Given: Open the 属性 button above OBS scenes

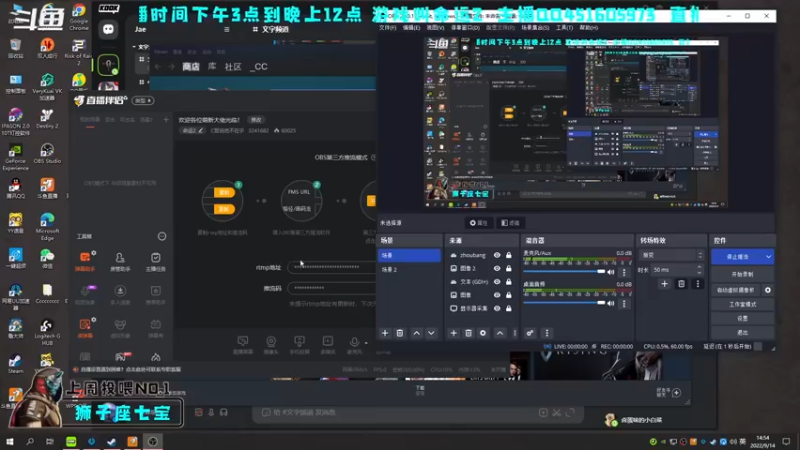Looking at the screenshot, I should tap(479, 223).
